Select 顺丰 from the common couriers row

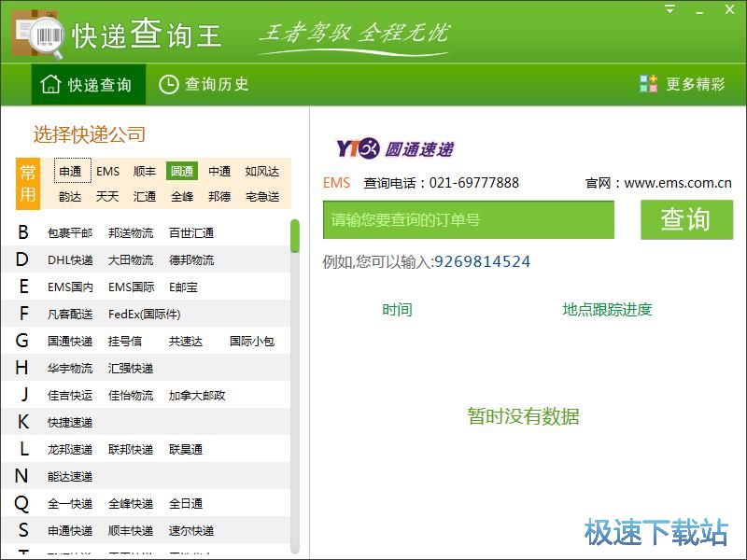pyautogui.click(x=145, y=171)
